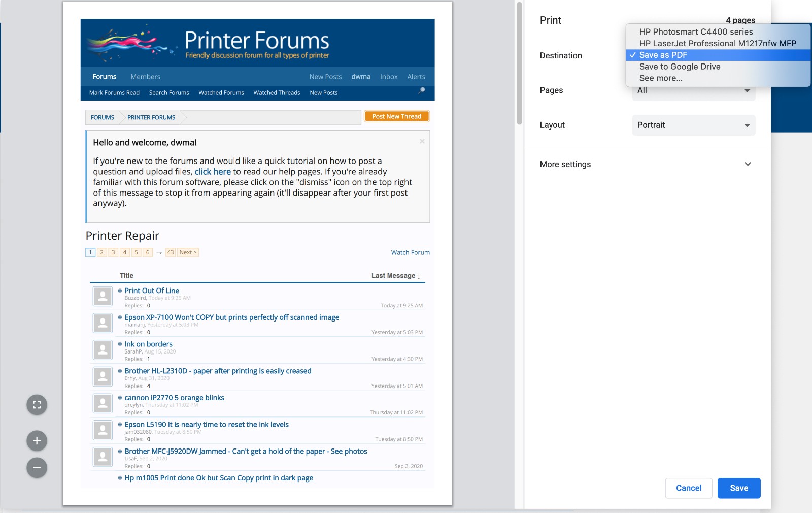This screenshot has width=812, height=513.
Task: Click the Cancel button
Action: tap(689, 488)
